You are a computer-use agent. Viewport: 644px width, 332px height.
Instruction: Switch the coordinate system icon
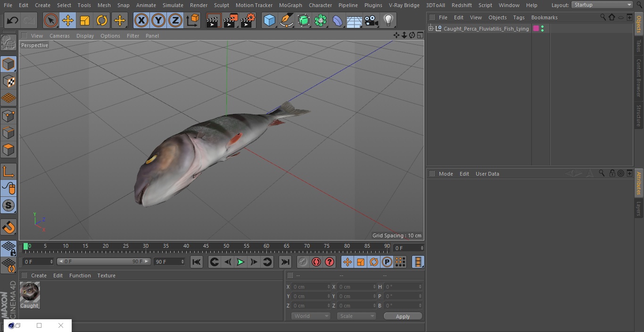[x=193, y=20]
